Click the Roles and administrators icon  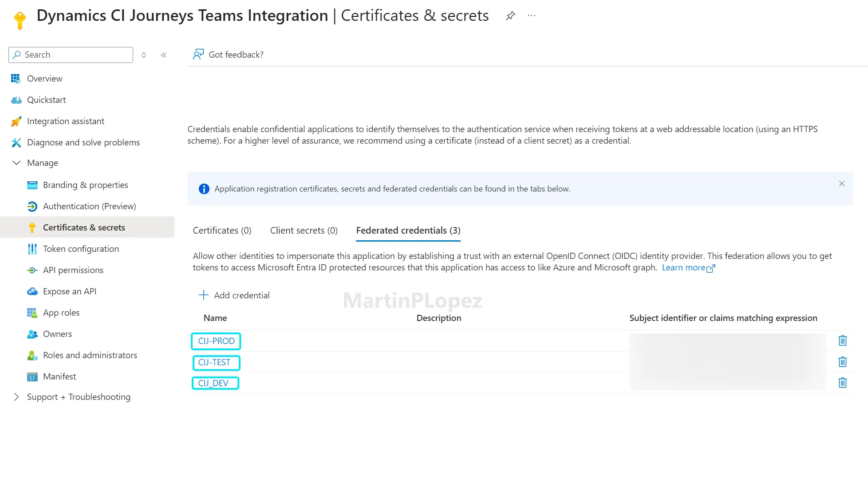click(x=32, y=356)
